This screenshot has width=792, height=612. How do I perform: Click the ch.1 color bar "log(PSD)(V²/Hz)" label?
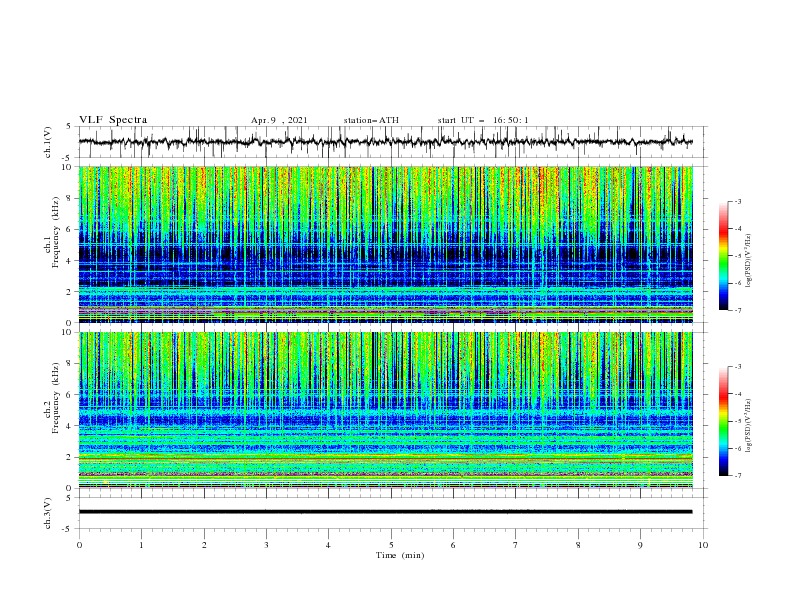pos(749,261)
